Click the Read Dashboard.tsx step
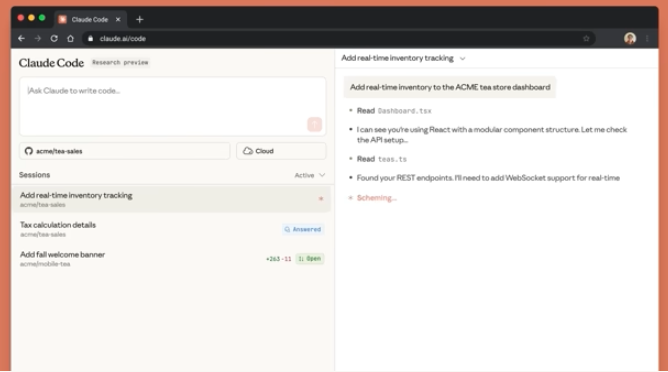 coord(394,111)
